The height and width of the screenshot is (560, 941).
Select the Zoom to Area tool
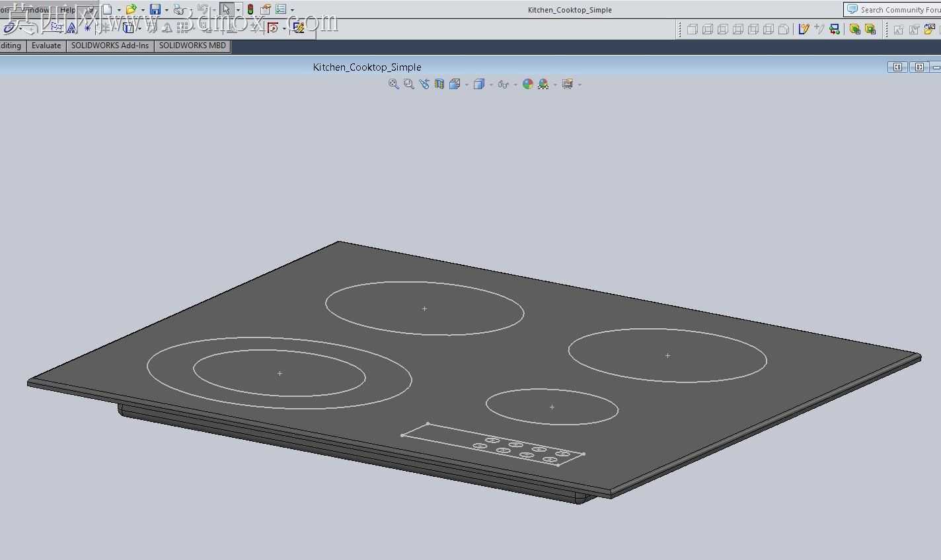pyautogui.click(x=408, y=84)
